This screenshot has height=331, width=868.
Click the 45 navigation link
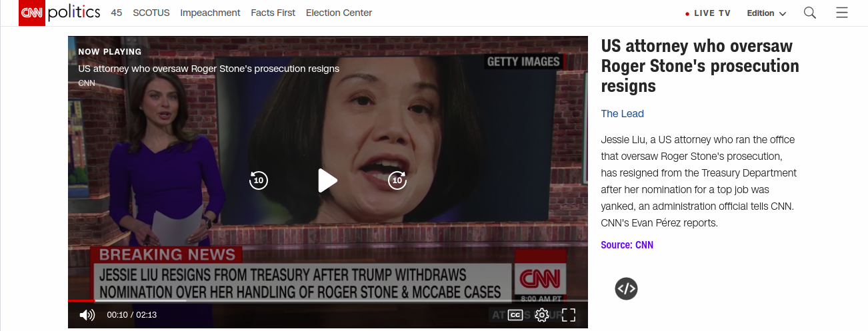click(x=117, y=13)
